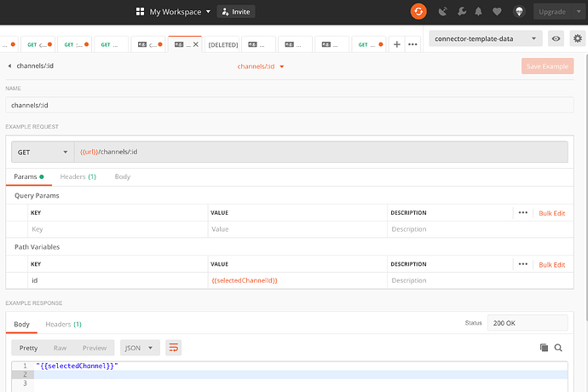Open the response Body tab

pos(22,324)
